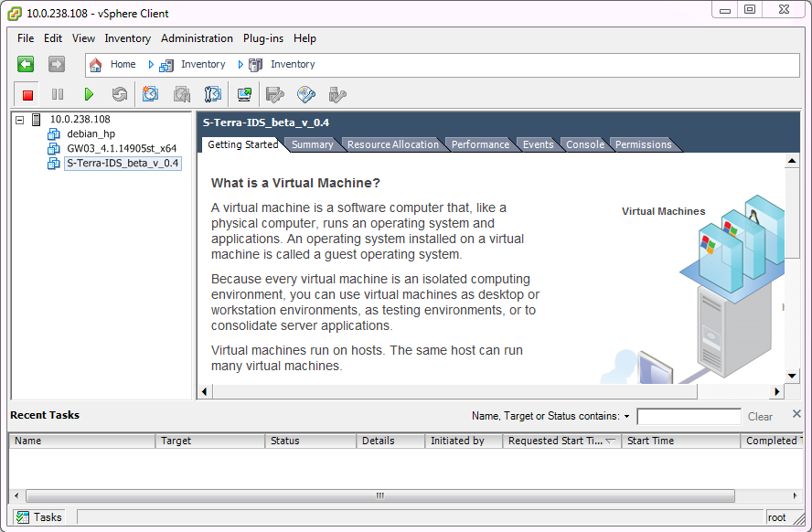Sort tasks by the Initiated by column
The height and width of the screenshot is (532, 812).
(x=464, y=441)
